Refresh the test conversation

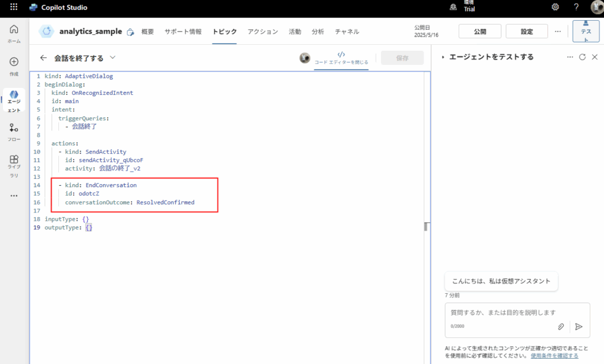[x=582, y=57]
